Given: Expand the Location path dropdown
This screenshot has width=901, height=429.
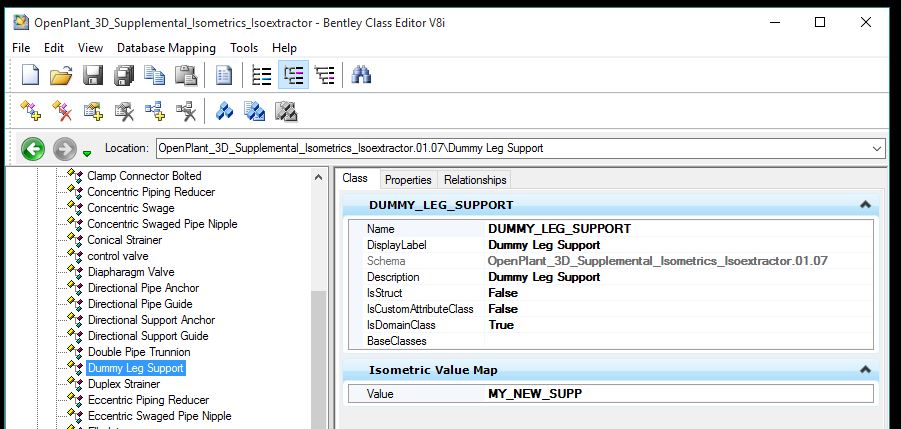Looking at the screenshot, I should point(877,148).
